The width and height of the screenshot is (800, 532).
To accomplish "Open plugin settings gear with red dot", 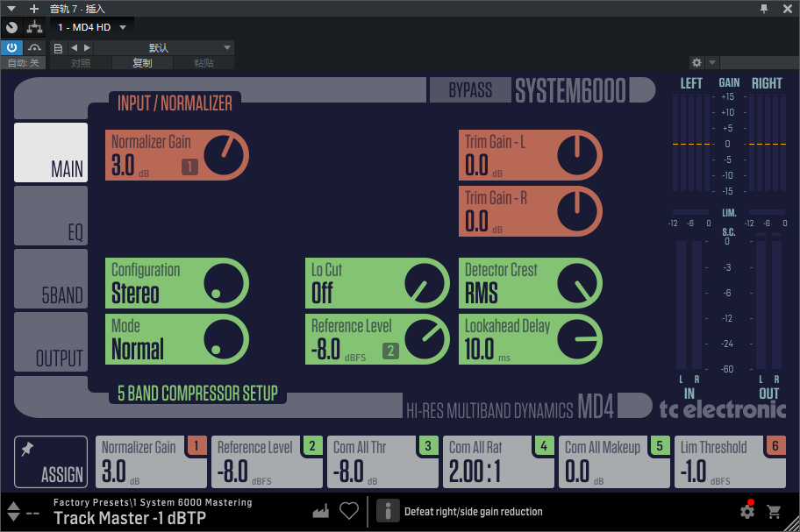I will click(747, 511).
